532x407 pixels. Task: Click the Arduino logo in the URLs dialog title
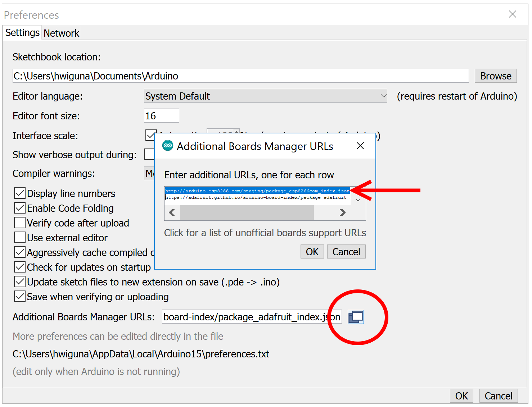pyautogui.click(x=168, y=145)
